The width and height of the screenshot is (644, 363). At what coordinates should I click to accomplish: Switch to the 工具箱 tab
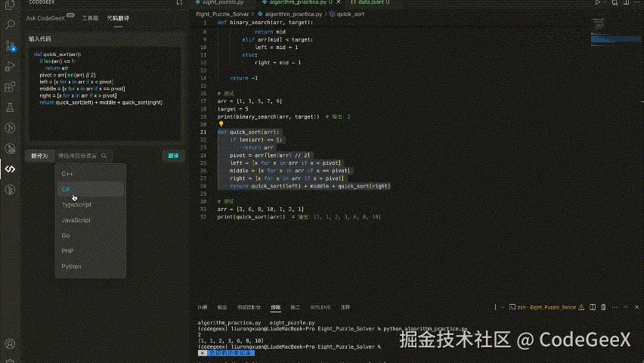pyautogui.click(x=90, y=18)
